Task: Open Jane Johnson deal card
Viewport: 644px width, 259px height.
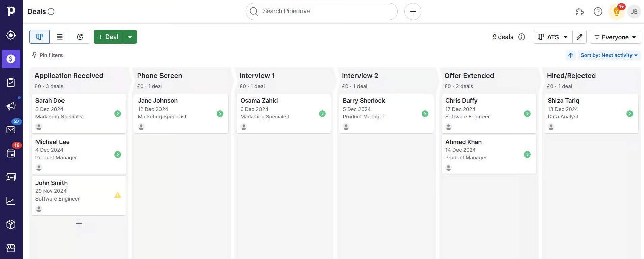Action: pos(181,113)
